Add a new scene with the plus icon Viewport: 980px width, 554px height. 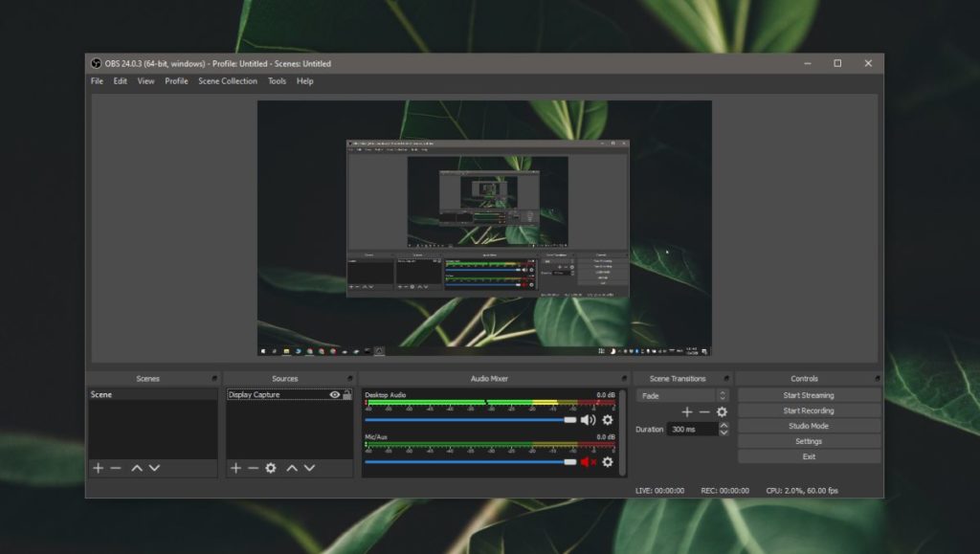(98, 468)
